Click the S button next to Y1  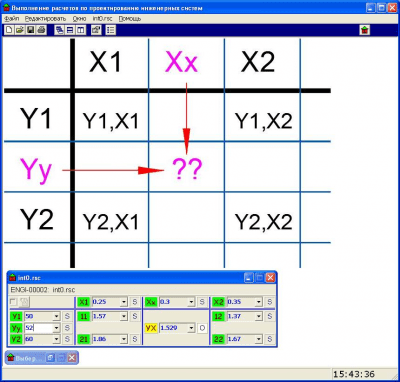(x=67, y=316)
